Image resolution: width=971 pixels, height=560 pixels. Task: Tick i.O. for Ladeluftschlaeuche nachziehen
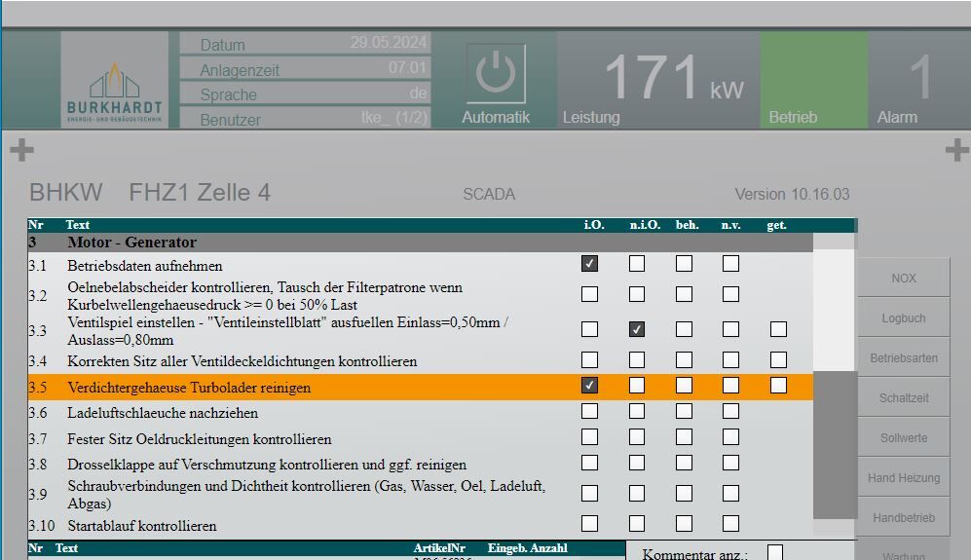click(589, 412)
